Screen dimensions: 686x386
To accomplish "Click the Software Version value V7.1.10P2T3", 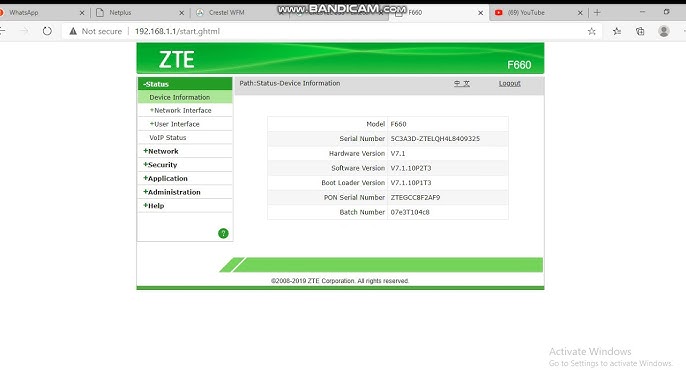I will tap(411, 168).
